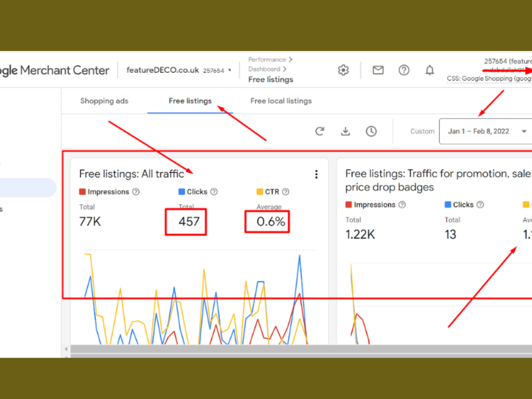Show help for Impressions in All traffic card
Screen dimensions: 532x399
136,192
